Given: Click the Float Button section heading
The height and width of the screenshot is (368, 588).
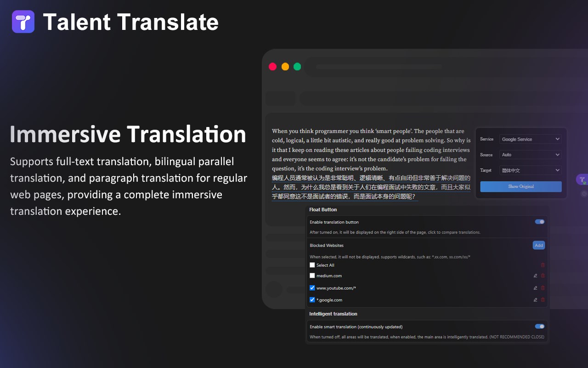Looking at the screenshot, I should point(323,209).
